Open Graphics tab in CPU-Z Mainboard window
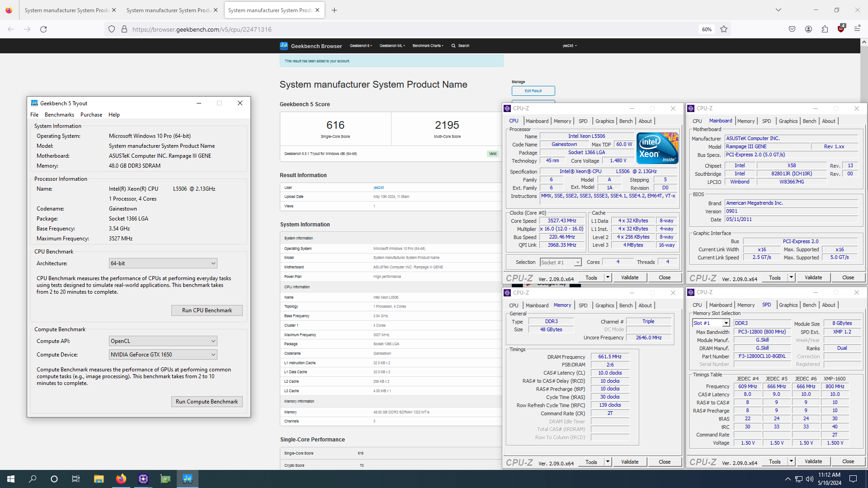Viewport: 868px width, 488px height. 788,121
